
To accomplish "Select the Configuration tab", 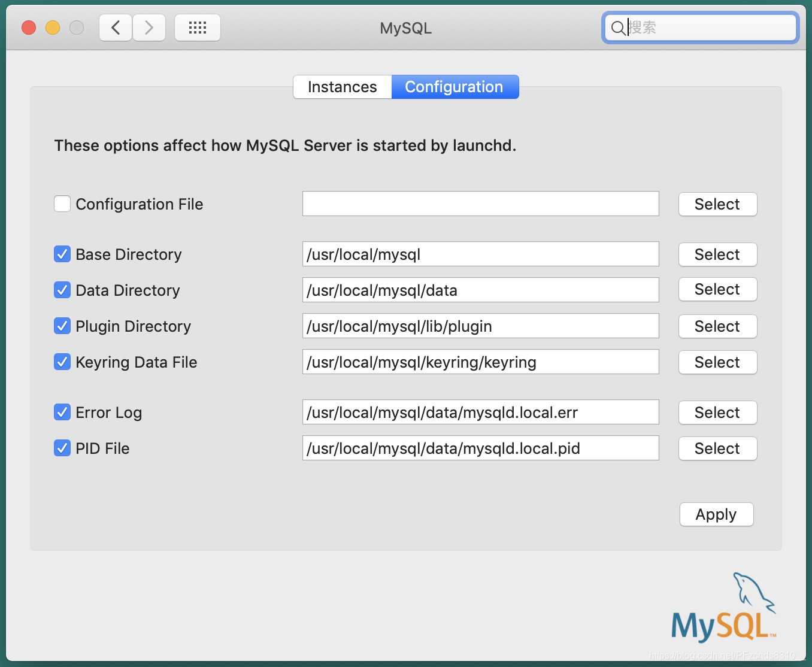I will pos(455,87).
